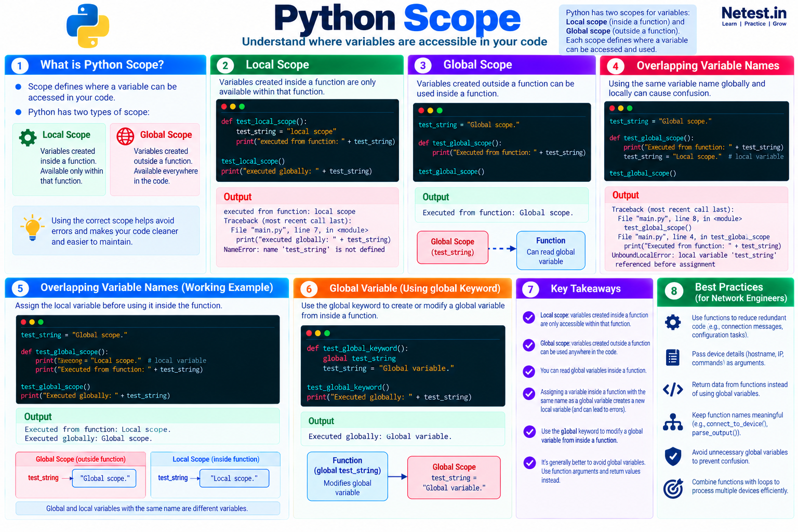Click the output line 'Executed globally: Global scope.'
Viewport: 798px width, 532px height.
[88, 438]
